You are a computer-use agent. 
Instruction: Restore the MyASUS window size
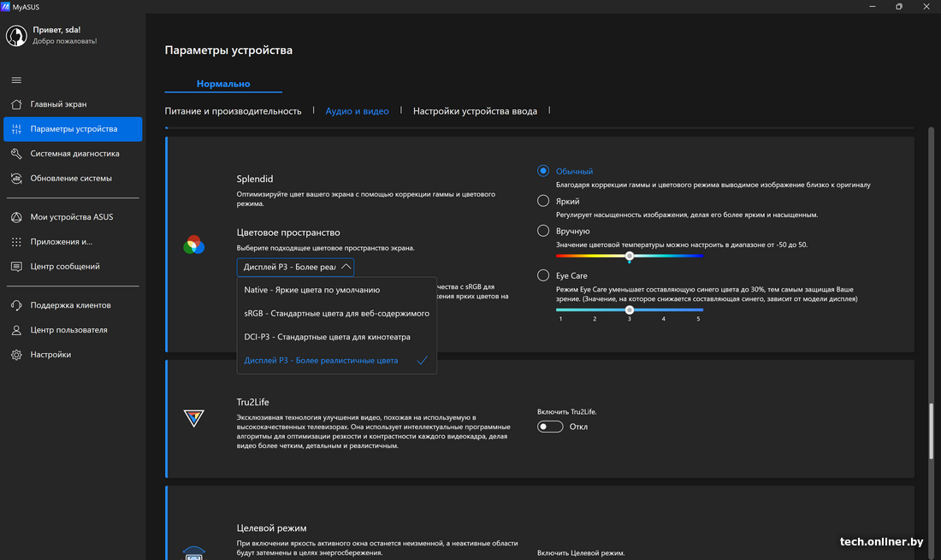(899, 7)
